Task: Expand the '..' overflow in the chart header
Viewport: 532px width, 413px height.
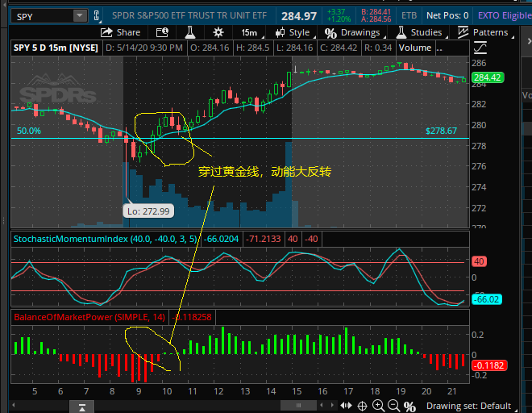Action: 439,48
